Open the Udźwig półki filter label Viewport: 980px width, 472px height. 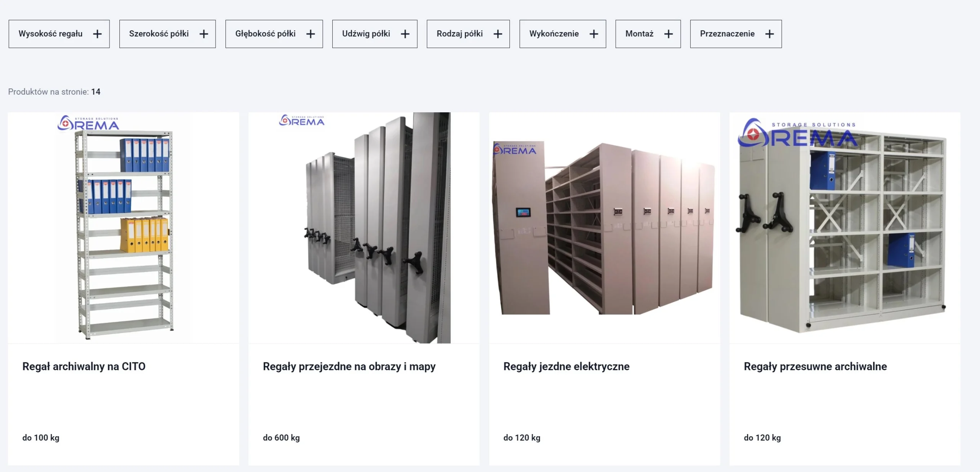coord(366,34)
